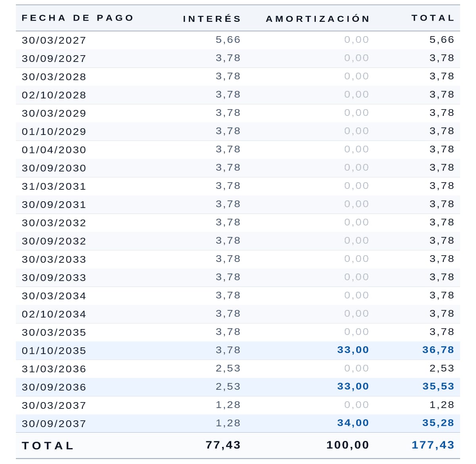This screenshot has height=464, width=476.
Task: Click amortization 33,00 in the 01/10/2035 row
Action: [x=353, y=350]
